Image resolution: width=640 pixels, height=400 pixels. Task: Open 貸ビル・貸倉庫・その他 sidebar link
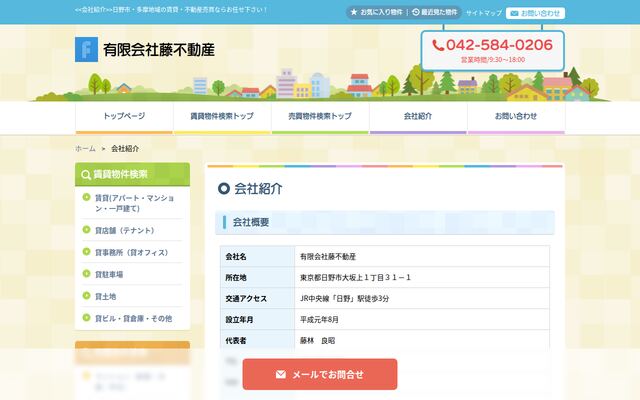coord(133,318)
